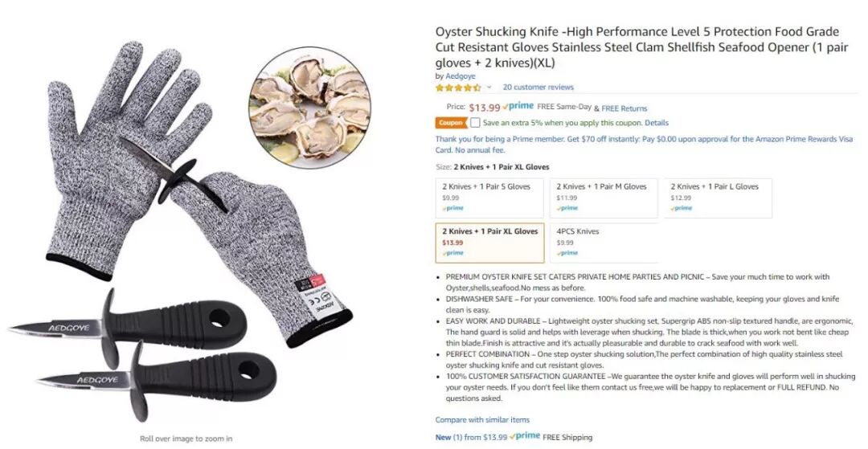Click the round oyster plate image
This screenshot has width=868, height=449.
(310, 108)
